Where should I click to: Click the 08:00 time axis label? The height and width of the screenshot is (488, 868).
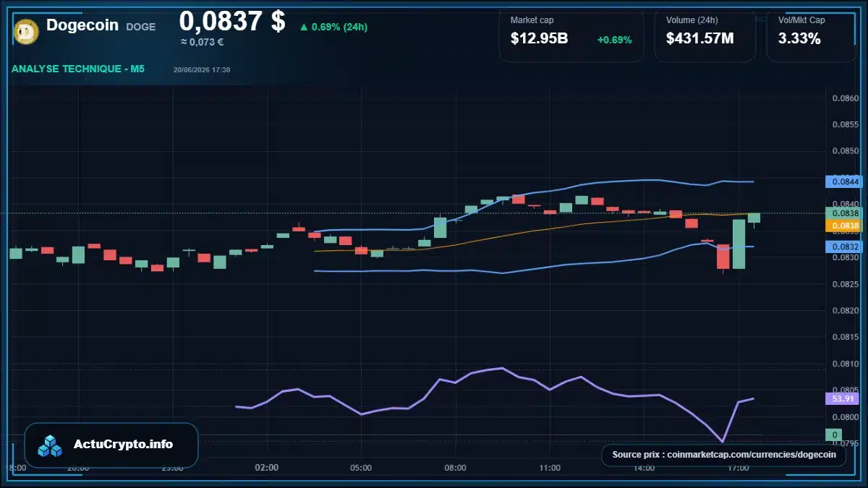[x=455, y=468]
